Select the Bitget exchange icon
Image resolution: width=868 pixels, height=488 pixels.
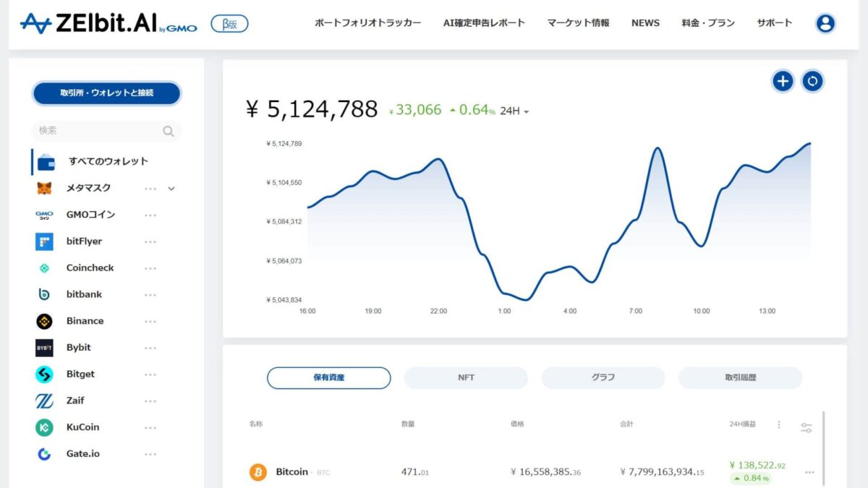pyautogui.click(x=44, y=374)
